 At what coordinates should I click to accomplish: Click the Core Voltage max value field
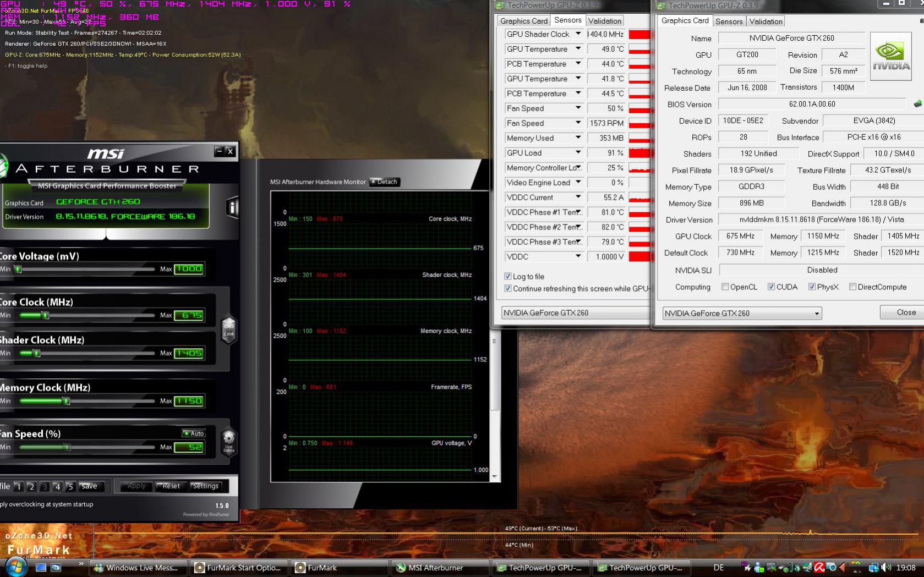click(189, 269)
